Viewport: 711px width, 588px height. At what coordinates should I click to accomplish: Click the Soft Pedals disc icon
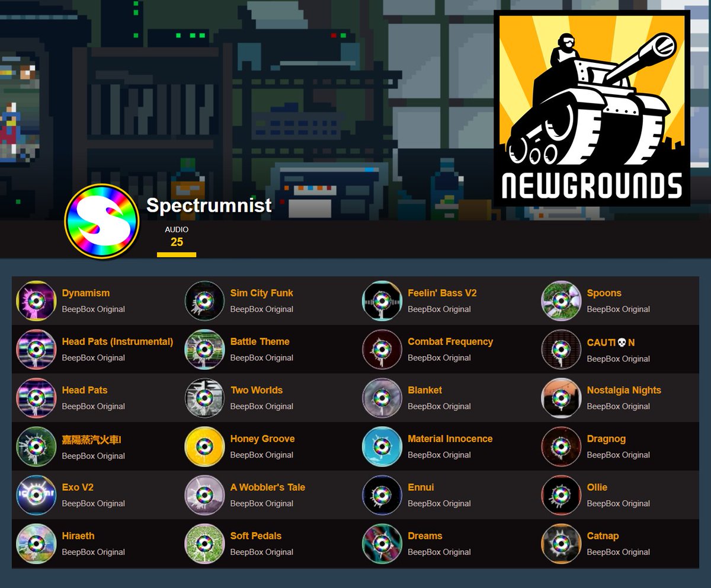204,544
